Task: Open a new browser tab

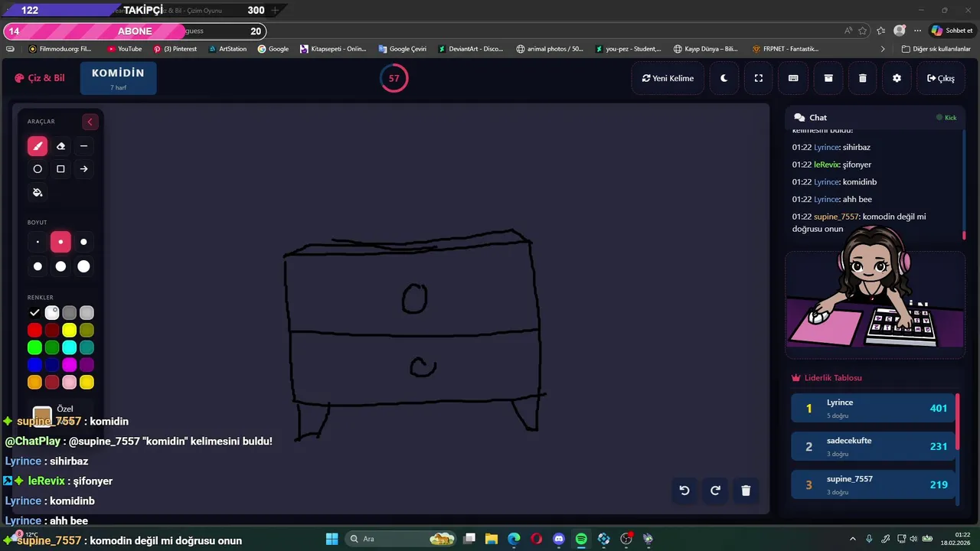Action: coord(276,10)
